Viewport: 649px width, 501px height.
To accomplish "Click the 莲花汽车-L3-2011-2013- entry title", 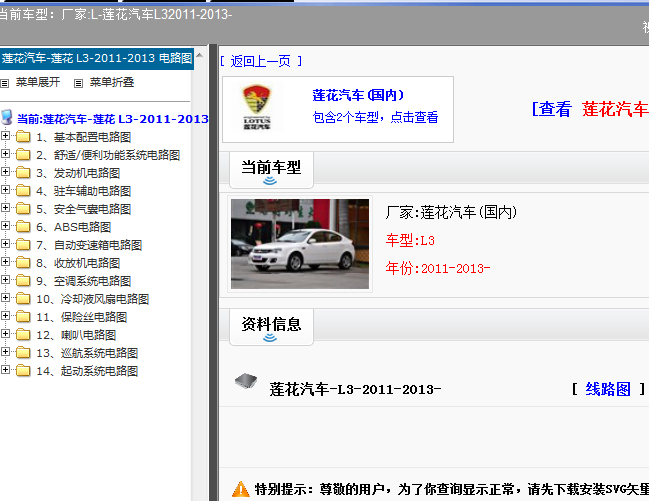I will [x=355, y=389].
